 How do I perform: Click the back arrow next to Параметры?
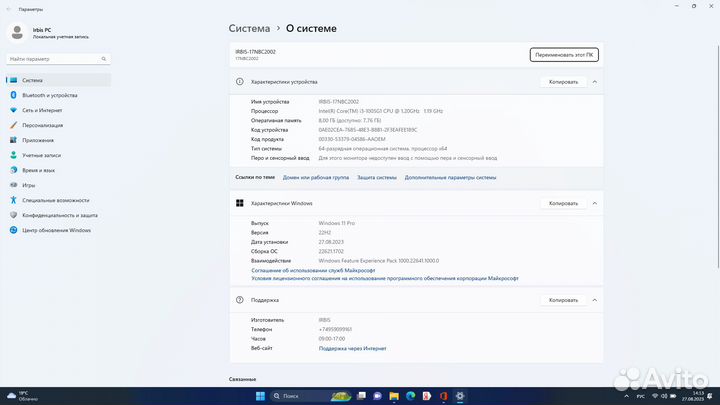(9, 9)
